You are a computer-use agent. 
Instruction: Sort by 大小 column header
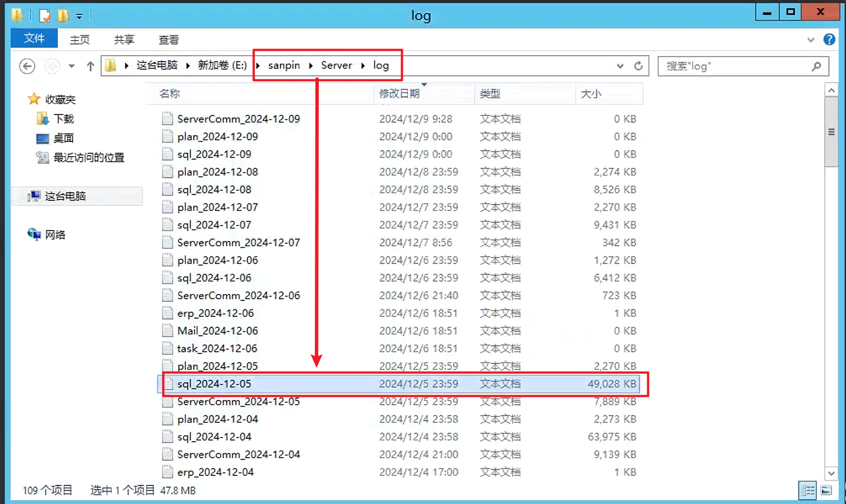(609, 94)
